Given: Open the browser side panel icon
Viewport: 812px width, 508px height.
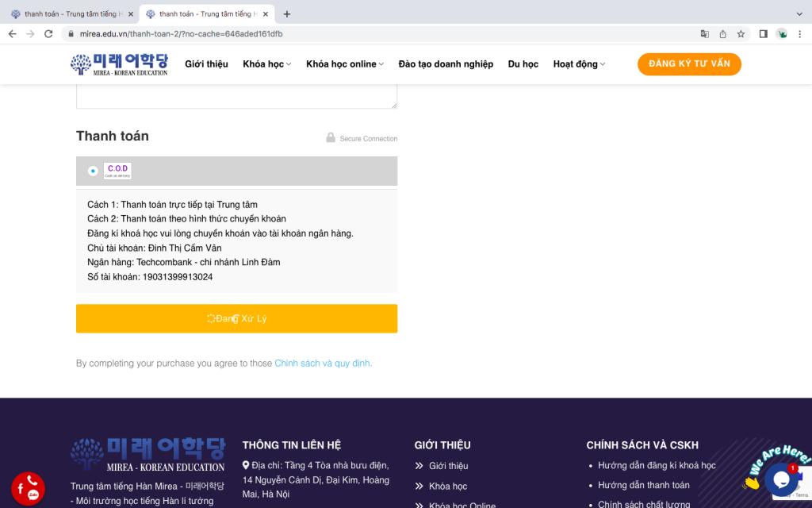Looking at the screenshot, I should click(x=763, y=34).
